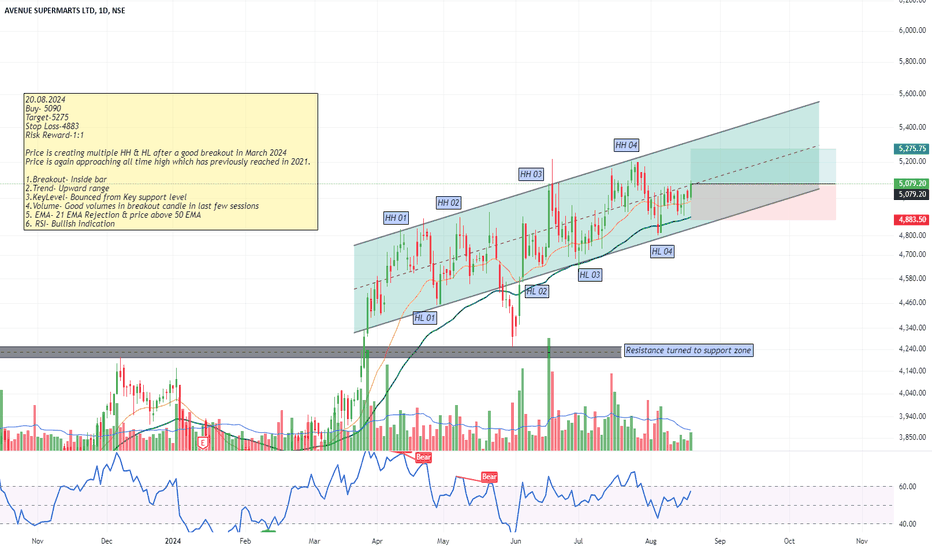
Task: Select the HL 01 chart label
Action: [425, 318]
